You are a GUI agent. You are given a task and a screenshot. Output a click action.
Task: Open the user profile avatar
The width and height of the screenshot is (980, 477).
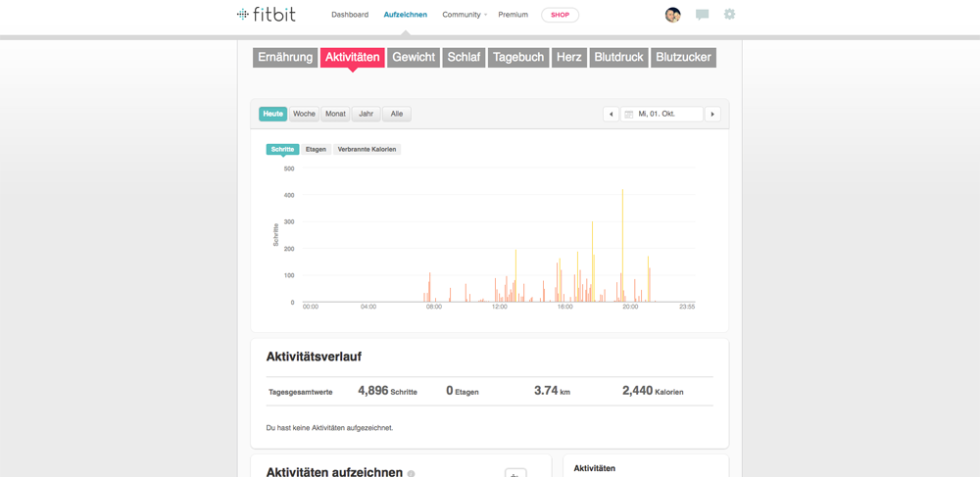click(x=672, y=15)
